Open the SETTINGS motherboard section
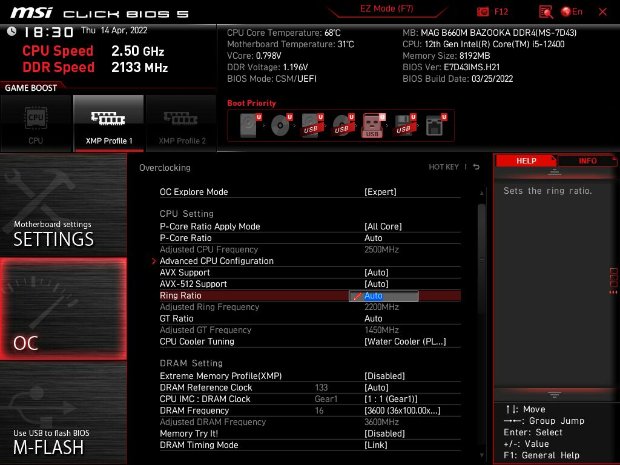The width and height of the screenshot is (620, 465). [x=63, y=204]
